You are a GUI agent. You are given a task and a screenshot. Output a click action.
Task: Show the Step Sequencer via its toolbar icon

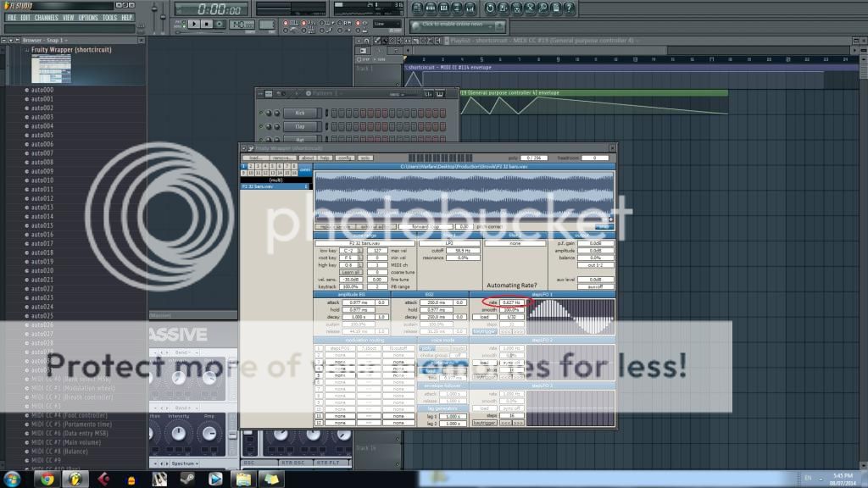(x=430, y=8)
